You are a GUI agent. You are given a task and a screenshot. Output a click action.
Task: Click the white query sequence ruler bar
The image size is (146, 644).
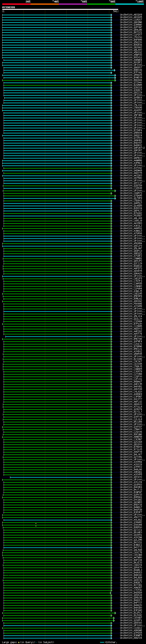(60, 9)
